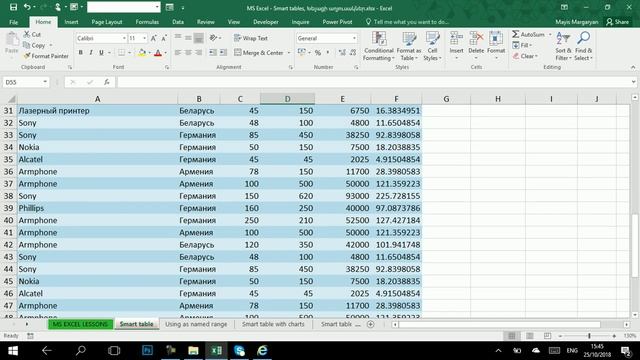The width and height of the screenshot is (640, 360).
Task: Decrease font size with smaller A icon
Action: (x=164, y=38)
